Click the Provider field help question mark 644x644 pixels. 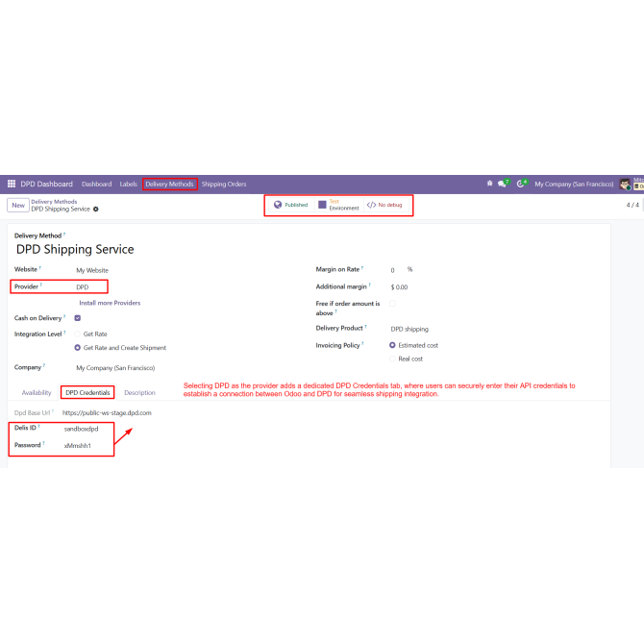[41, 285]
